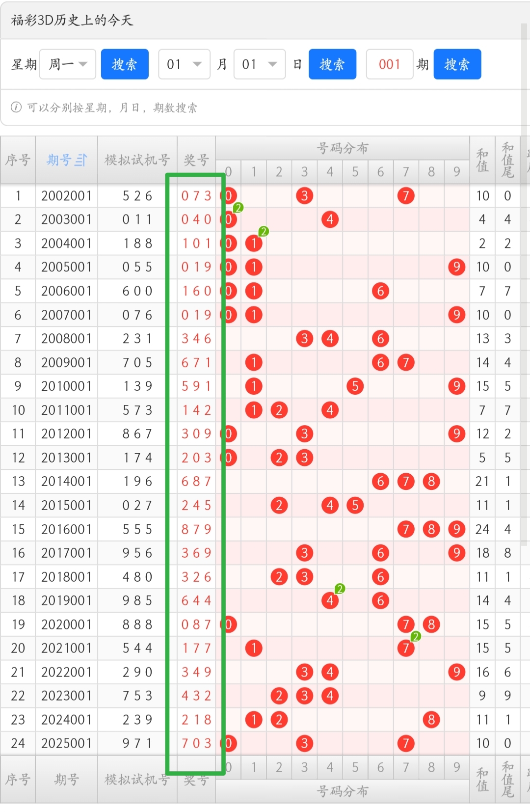Screen dimensions: 530x812
Task: Click trial number 526 in row 2002001
Action: pyautogui.click(x=137, y=196)
